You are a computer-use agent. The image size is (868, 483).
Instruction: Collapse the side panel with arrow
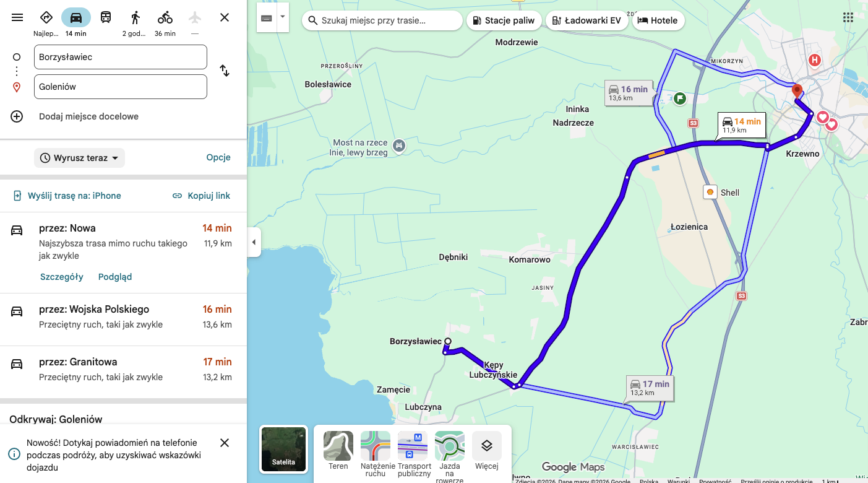coord(254,242)
